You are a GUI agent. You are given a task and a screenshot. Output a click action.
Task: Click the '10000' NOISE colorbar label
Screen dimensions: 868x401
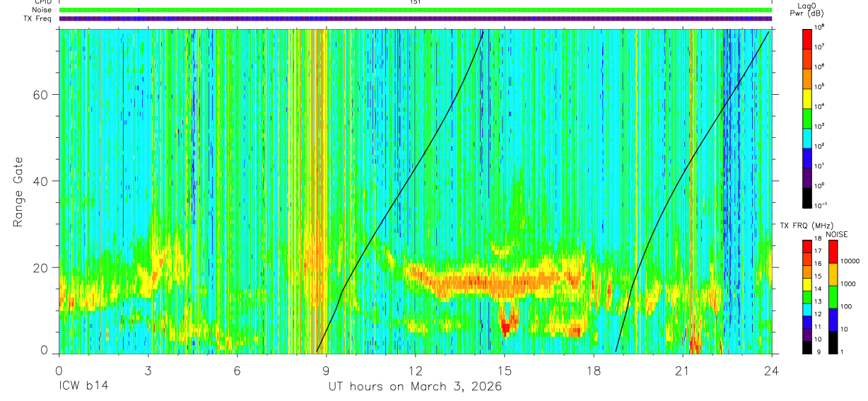click(849, 261)
